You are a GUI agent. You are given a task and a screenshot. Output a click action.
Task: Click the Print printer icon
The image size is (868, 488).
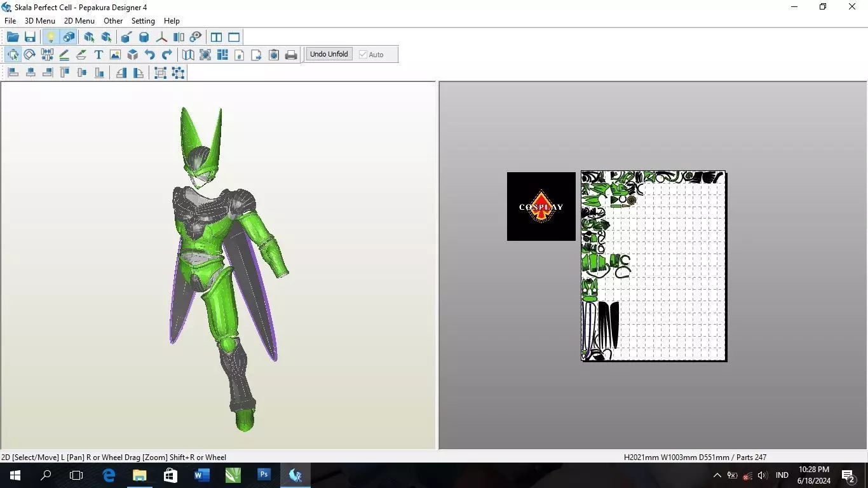click(291, 55)
